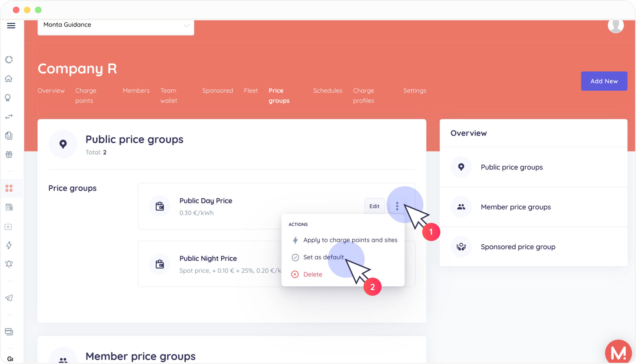Screen dimensions: 636x364
Task: Click the user avatar profile picture
Action: 615,26
